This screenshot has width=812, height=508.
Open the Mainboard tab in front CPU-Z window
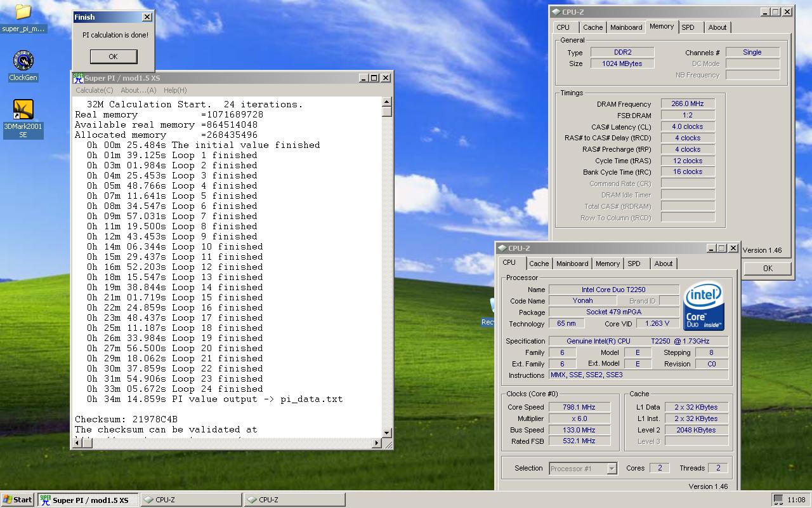572,264
